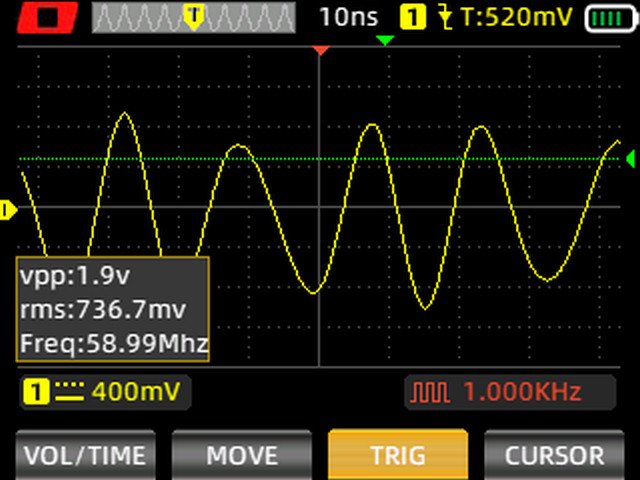Select the red trigger position marker at top
The image size is (640, 480).
320,49
